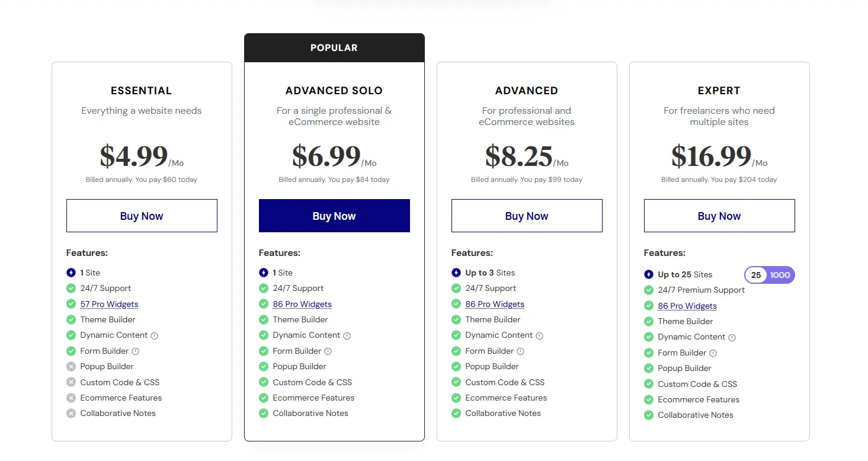View 86 Pro Widgets link in Advanced plan
This screenshot has width=868, height=461.
495,304
